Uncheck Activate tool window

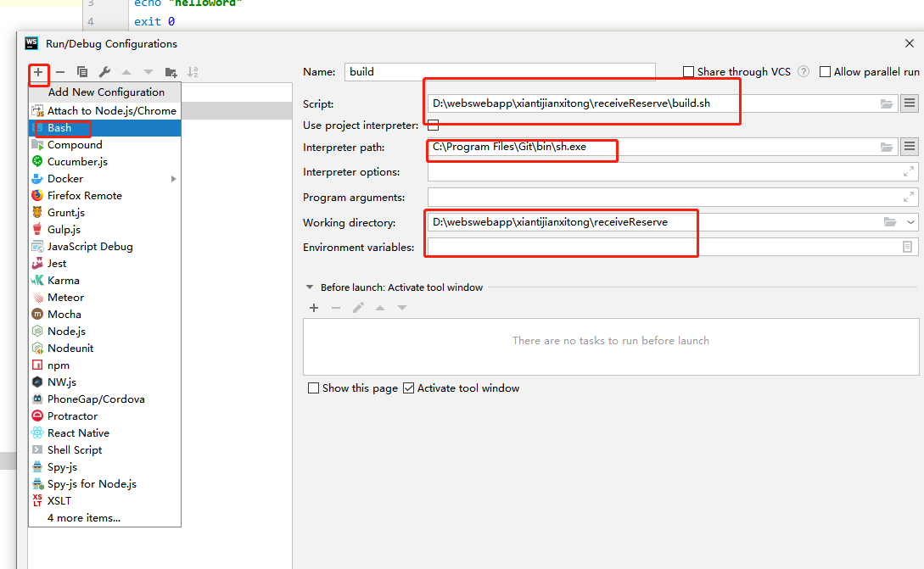click(x=408, y=388)
